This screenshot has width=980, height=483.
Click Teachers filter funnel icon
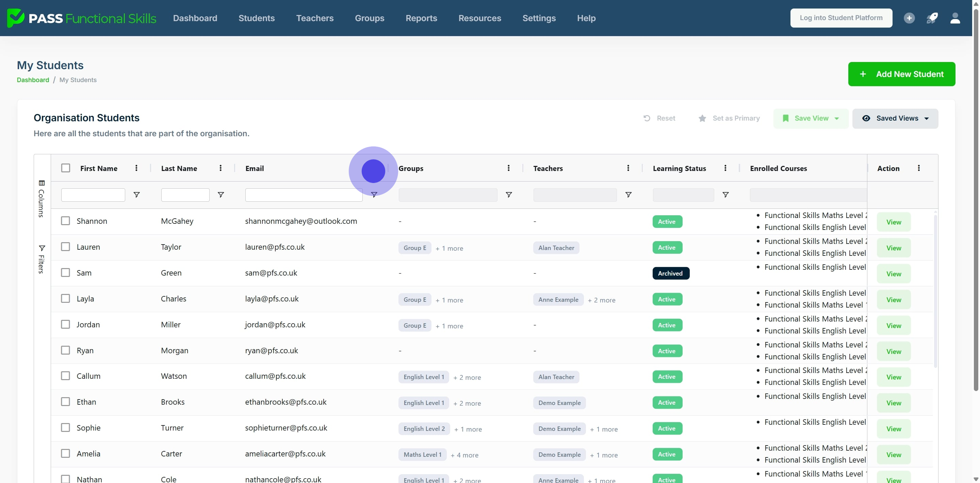(628, 194)
